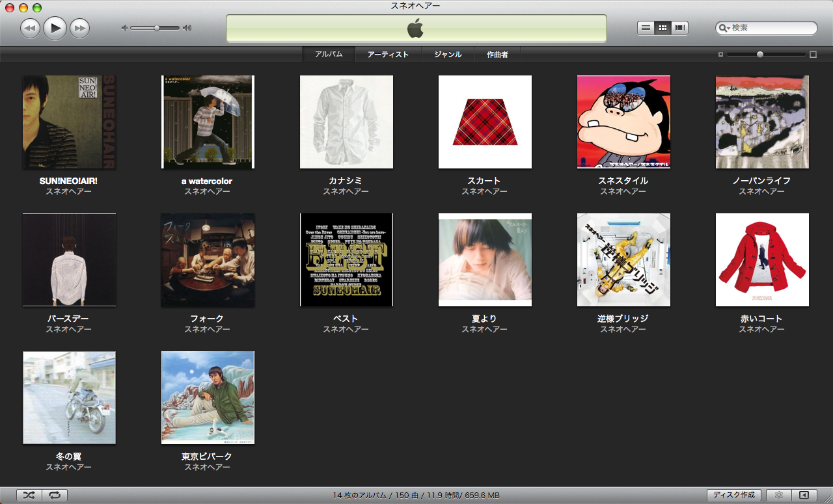Viewport: 833px width, 504px height.
Task: Click the artist name under 東京ビバーク
Action: [207, 467]
